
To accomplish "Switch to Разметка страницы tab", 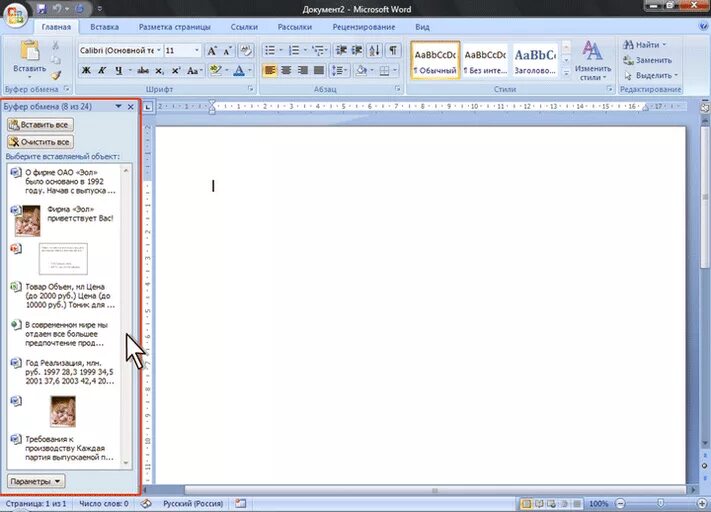I will [x=175, y=27].
